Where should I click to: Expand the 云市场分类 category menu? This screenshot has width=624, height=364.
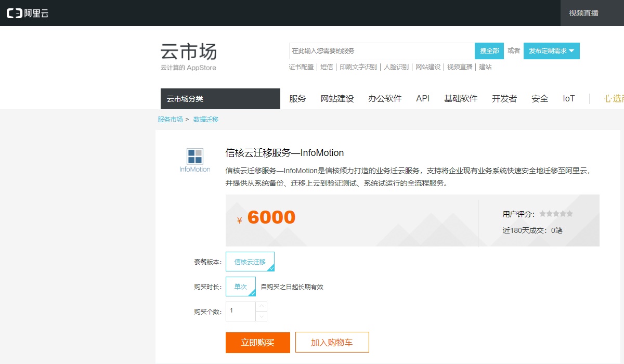click(220, 99)
